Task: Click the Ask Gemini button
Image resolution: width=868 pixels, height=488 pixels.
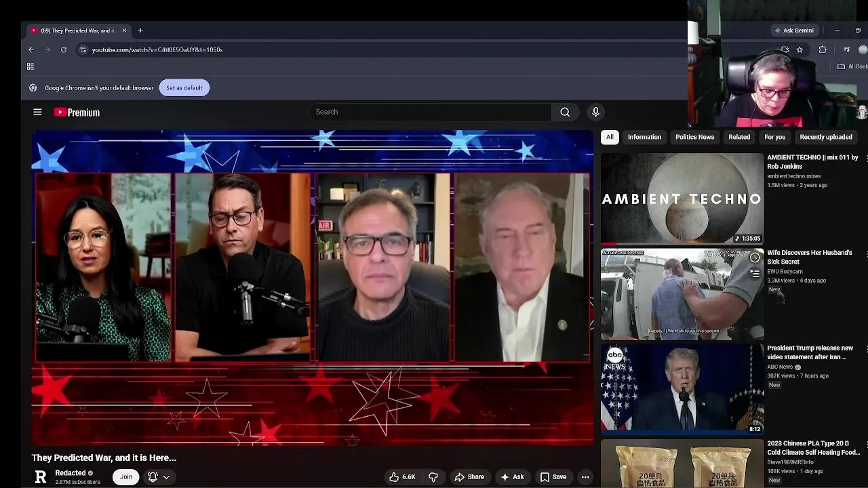Action: click(793, 30)
